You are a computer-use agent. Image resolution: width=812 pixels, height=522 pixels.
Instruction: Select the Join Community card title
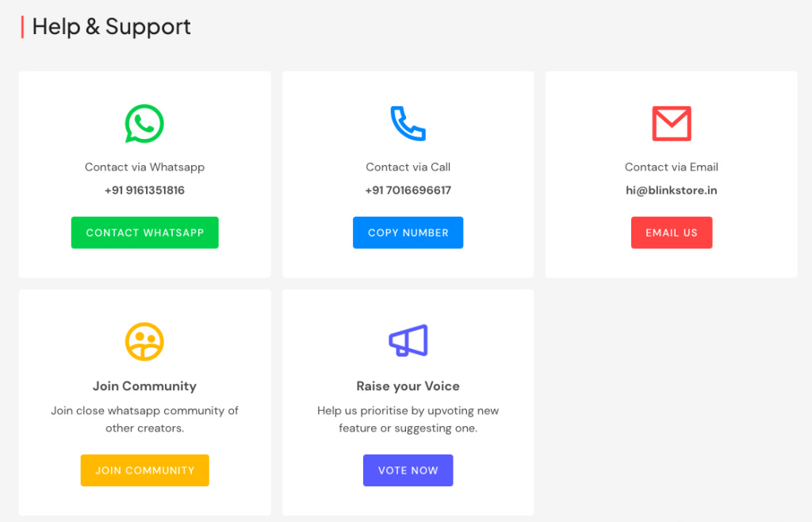click(x=144, y=386)
